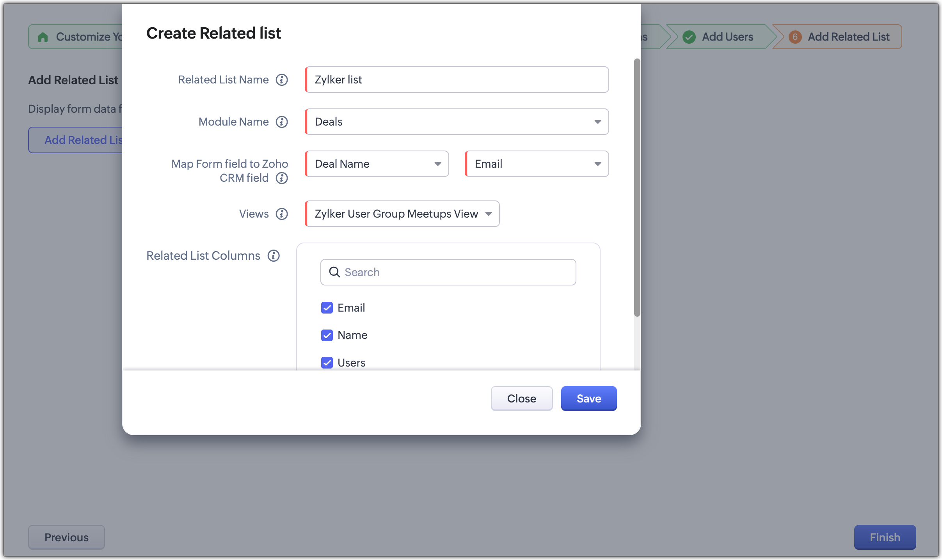942x560 pixels.
Task: Uncheck the Name column checkbox
Action: pyautogui.click(x=327, y=335)
